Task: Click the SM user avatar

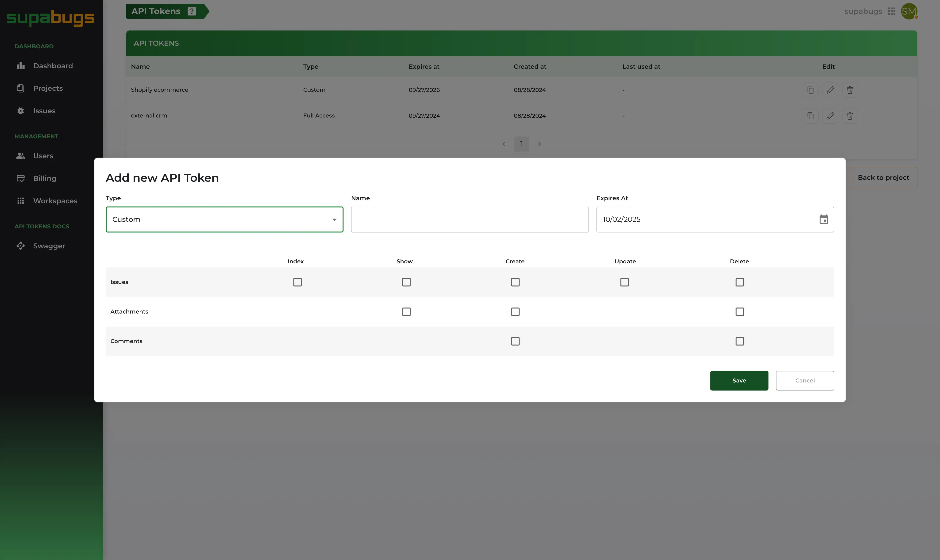Action: click(909, 11)
